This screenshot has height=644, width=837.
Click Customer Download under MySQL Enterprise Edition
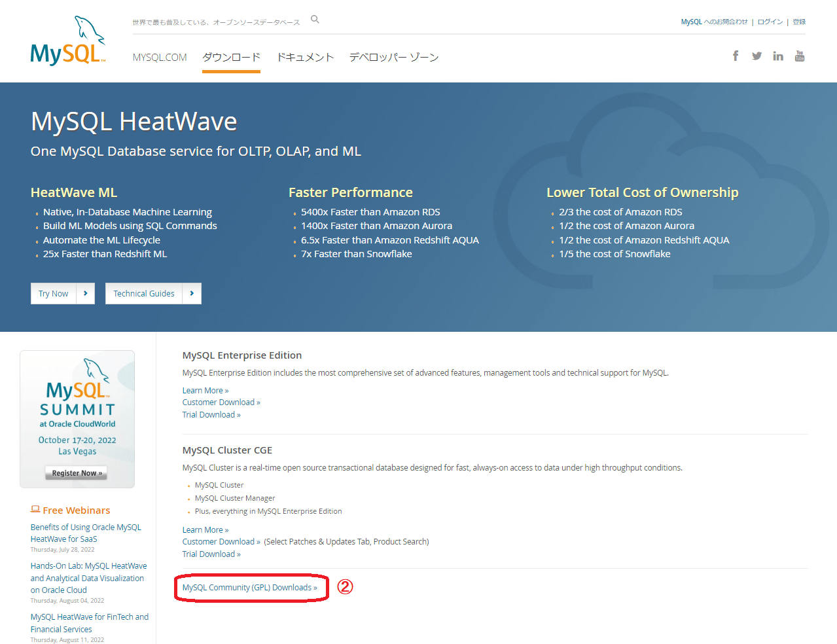click(221, 402)
